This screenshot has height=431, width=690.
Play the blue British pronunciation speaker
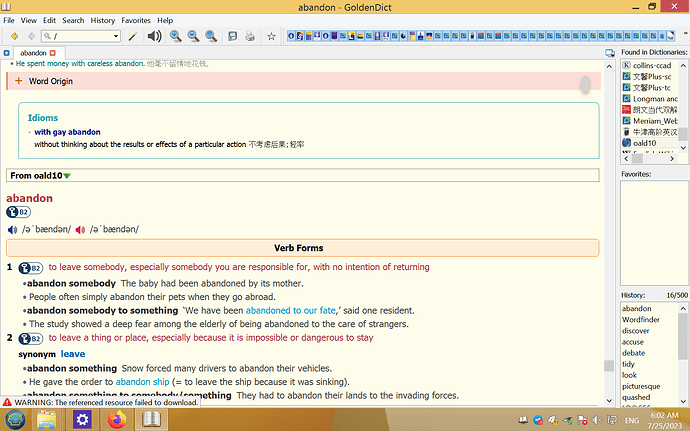point(12,230)
